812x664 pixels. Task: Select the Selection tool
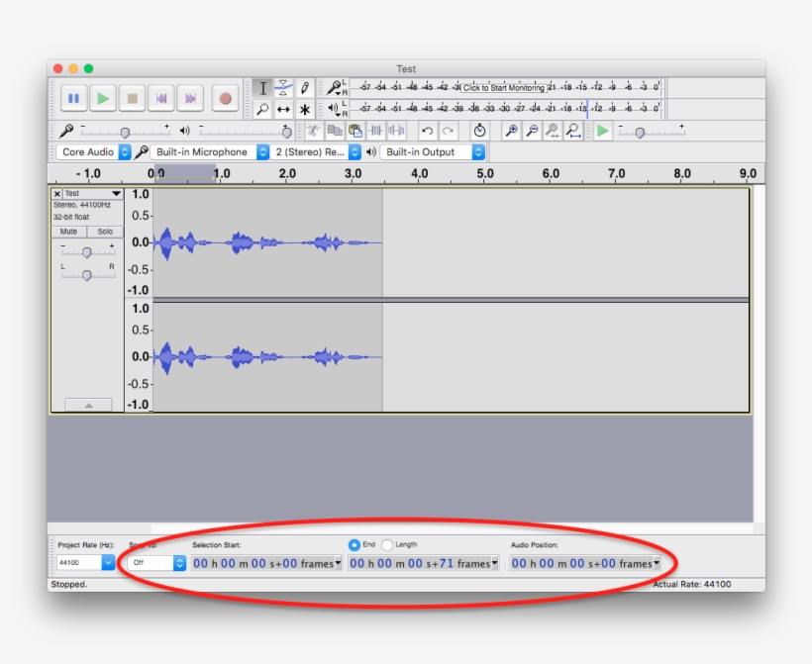tap(262, 88)
